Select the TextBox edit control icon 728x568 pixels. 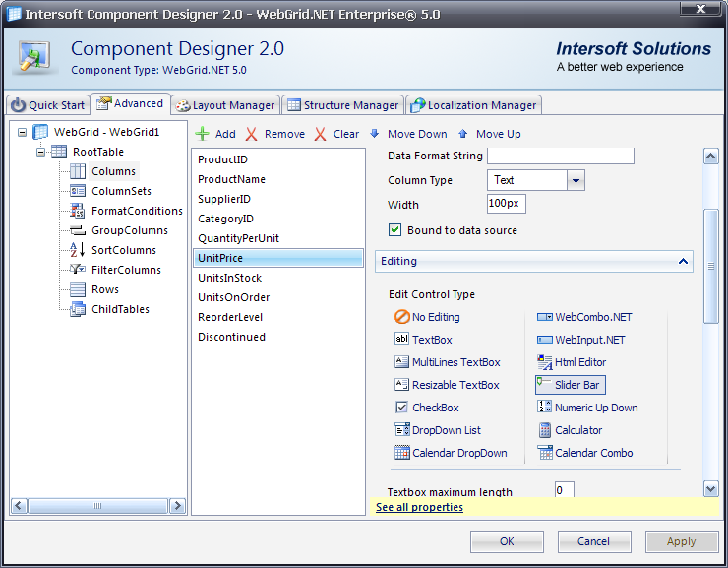coord(401,339)
